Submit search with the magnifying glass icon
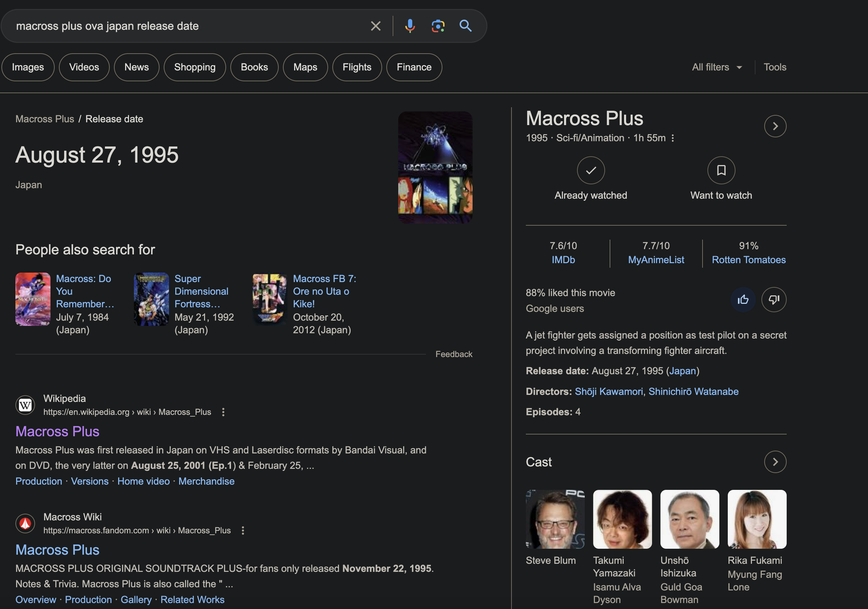Viewport: 868px width, 609px height. [466, 26]
